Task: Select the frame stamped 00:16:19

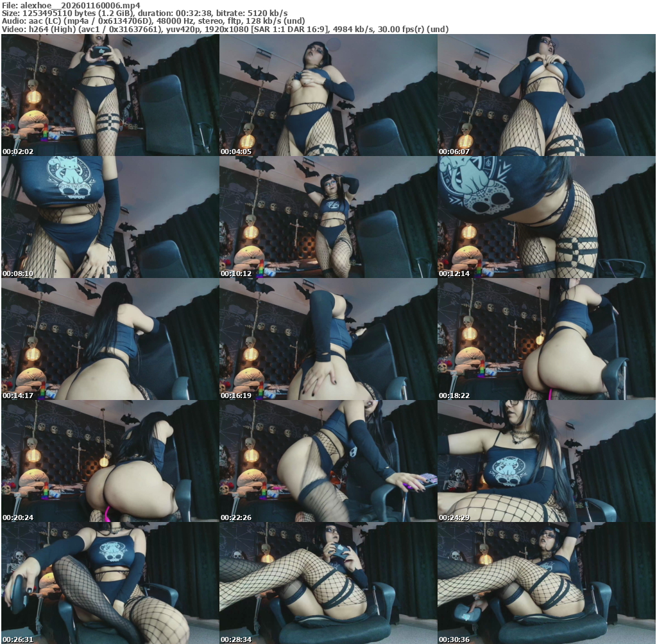Action: tap(328, 339)
